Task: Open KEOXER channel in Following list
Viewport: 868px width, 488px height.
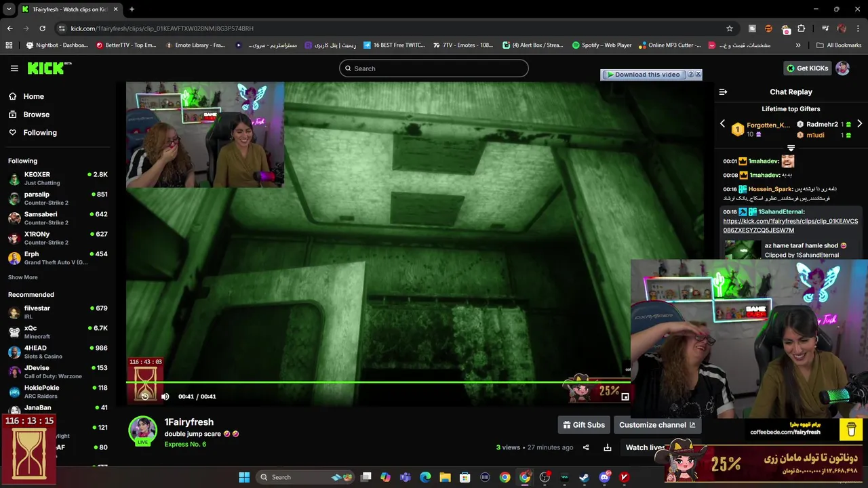Action: 58,178
